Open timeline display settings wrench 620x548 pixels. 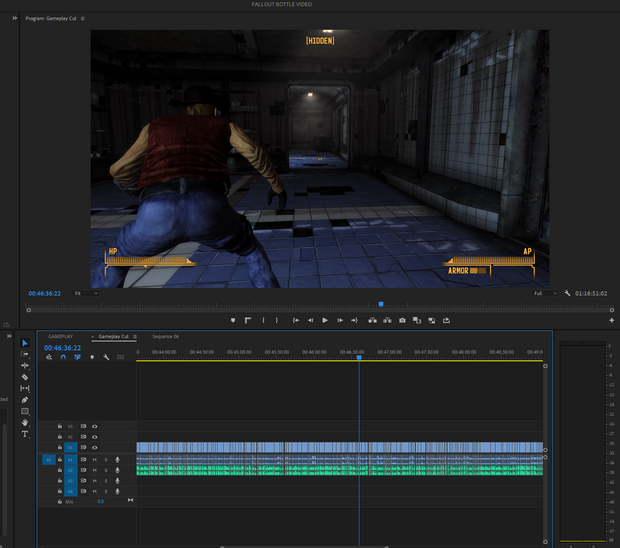click(105, 357)
